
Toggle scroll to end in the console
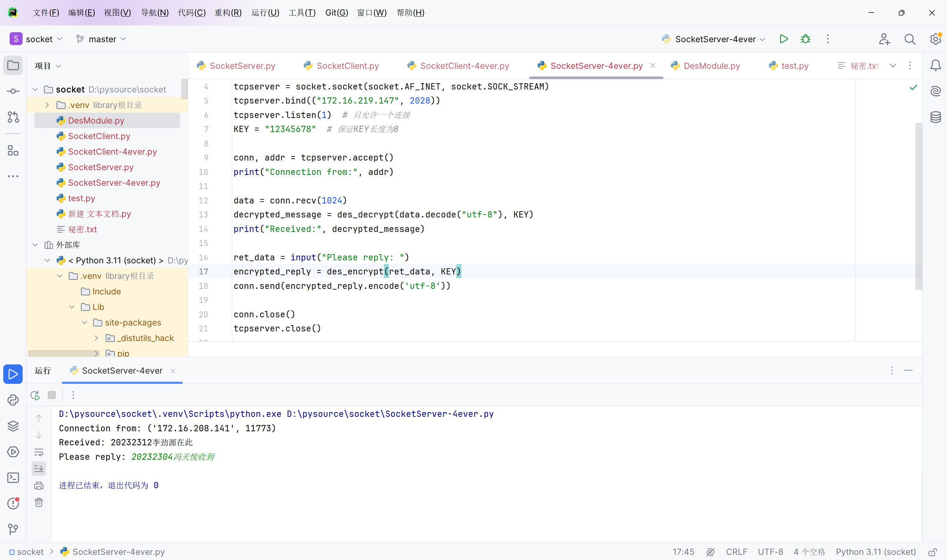pos(39,469)
